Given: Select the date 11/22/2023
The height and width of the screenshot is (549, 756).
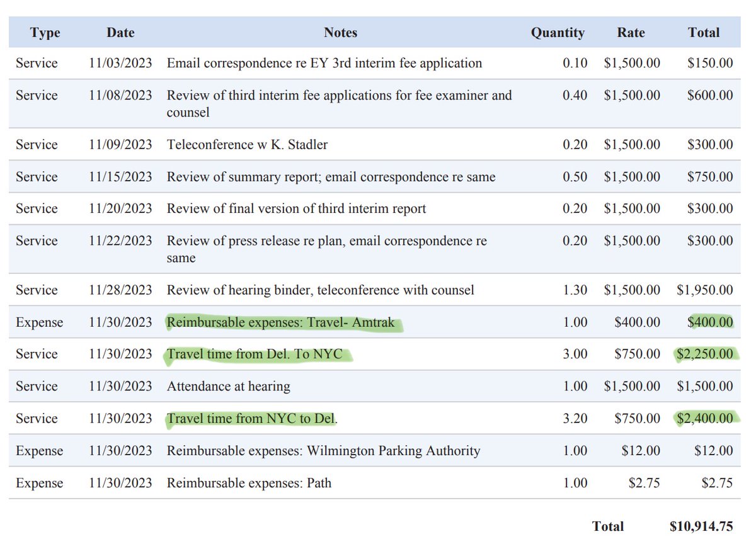Looking at the screenshot, I should click(x=120, y=241).
